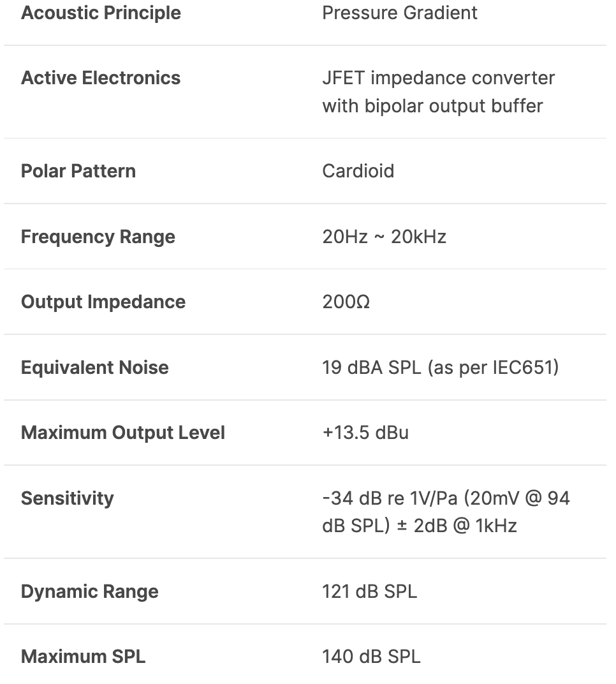Click the JFET impedance converter description

(x=439, y=92)
